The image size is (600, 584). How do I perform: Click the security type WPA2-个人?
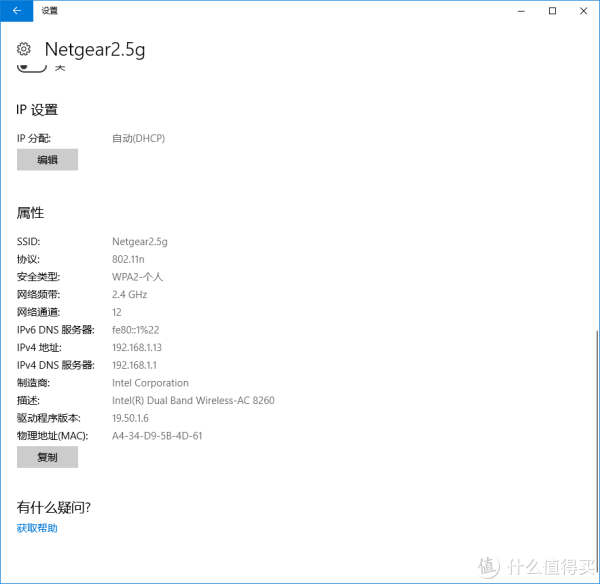click(137, 277)
